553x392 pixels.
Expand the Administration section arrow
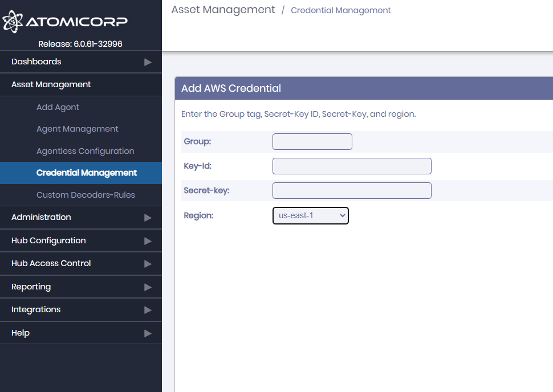(148, 218)
